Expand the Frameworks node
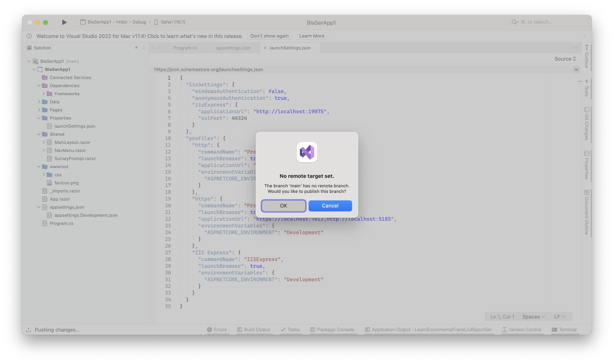 tap(44, 93)
